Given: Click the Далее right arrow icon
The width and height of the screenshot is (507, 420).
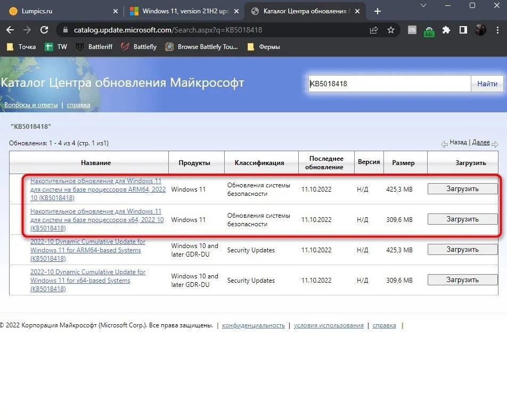Looking at the screenshot, I should [495, 144].
